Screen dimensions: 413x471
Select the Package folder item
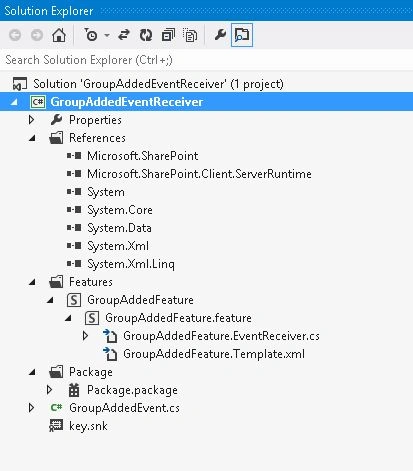(91, 372)
